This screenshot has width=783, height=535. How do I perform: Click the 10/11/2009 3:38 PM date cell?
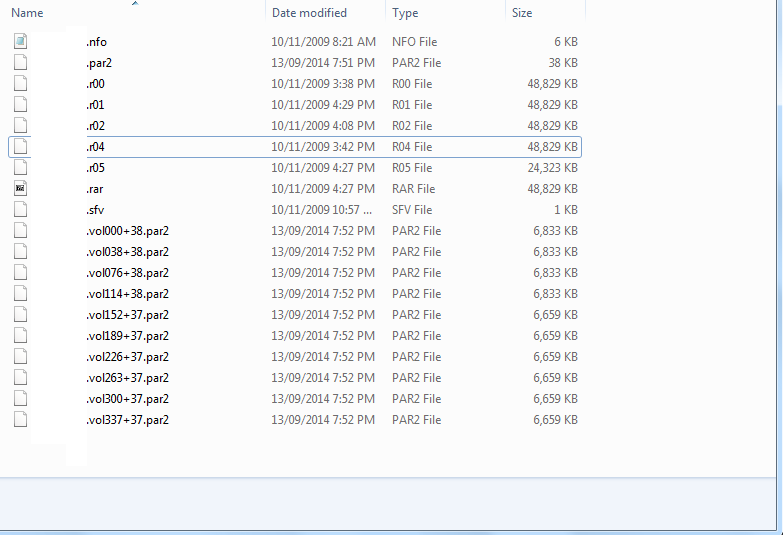tap(323, 84)
